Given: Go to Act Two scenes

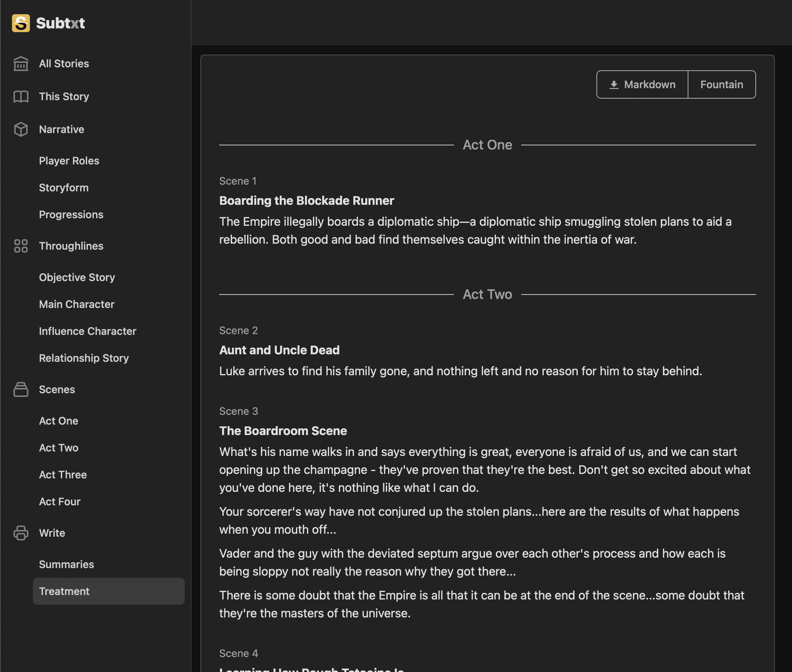Looking at the screenshot, I should pos(58,448).
